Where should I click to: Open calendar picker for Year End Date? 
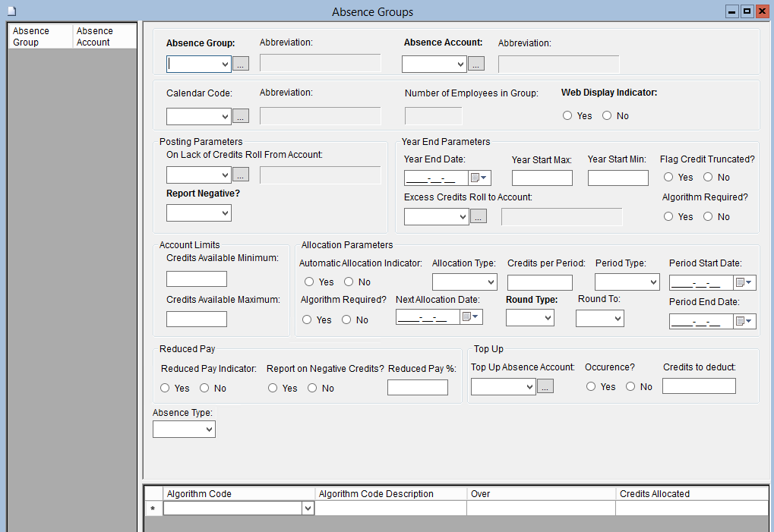tap(480, 178)
